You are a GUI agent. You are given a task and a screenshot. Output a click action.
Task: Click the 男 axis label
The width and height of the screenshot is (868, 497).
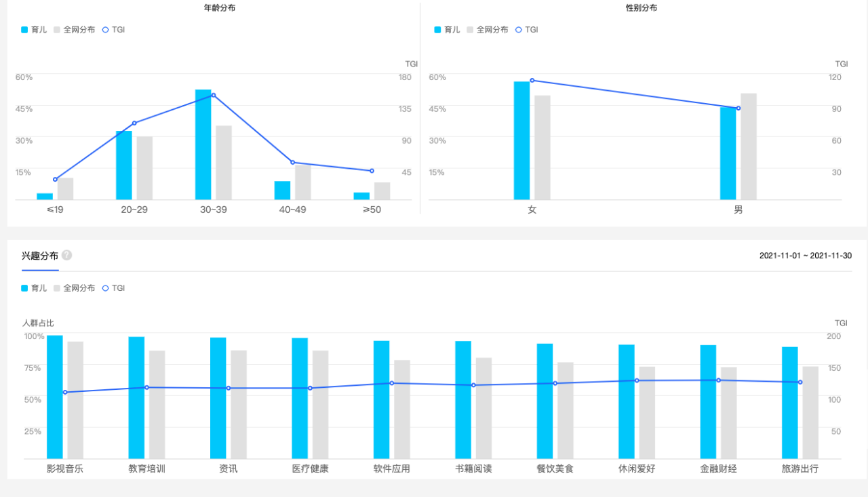click(738, 210)
